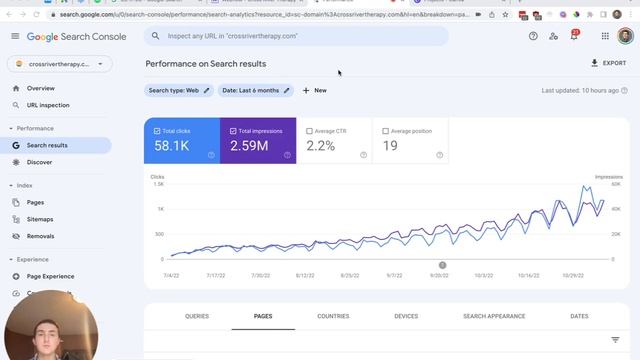The width and height of the screenshot is (640, 360).
Task: Select Search results in sidebar
Action: pos(56,145)
